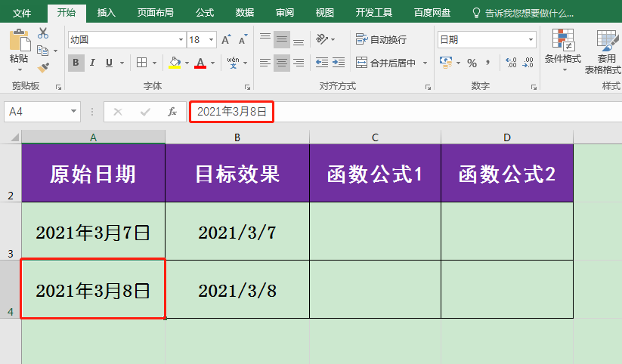Increase decimal places
The height and width of the screenshot is (364, 622).
511,63
